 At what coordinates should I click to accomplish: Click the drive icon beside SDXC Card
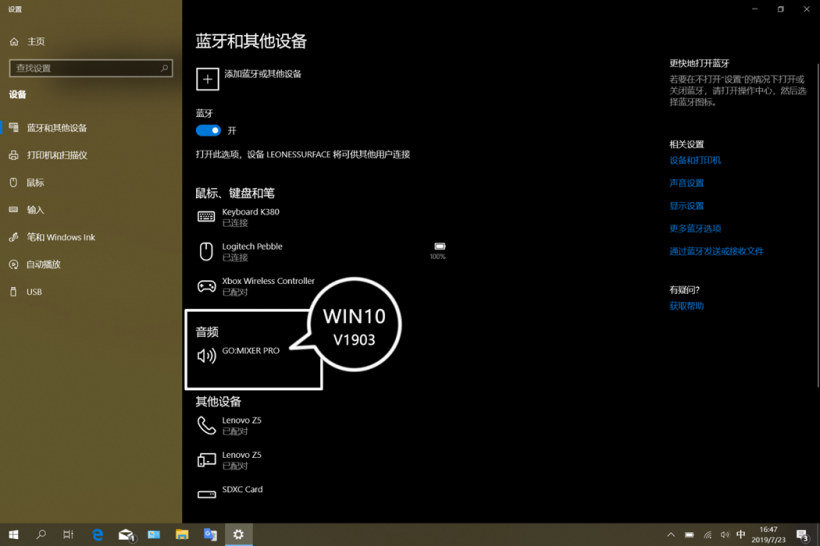click(x=207, y=494)
